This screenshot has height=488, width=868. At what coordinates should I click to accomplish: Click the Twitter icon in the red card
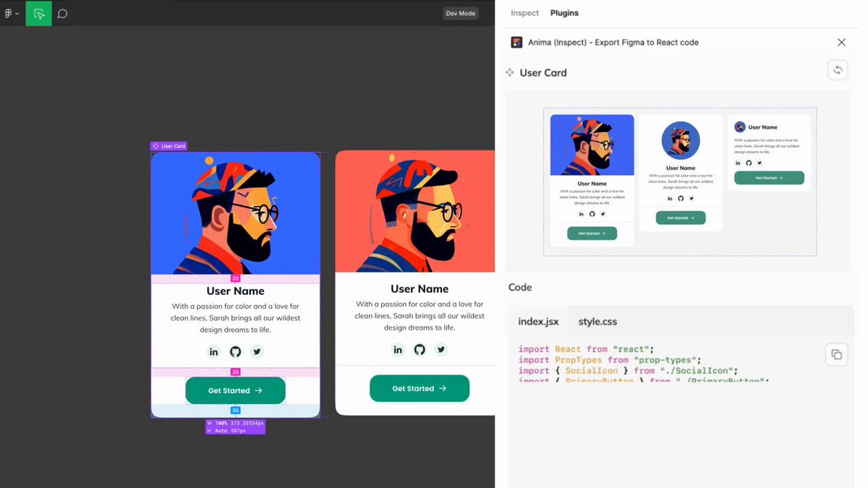(441, 349)
